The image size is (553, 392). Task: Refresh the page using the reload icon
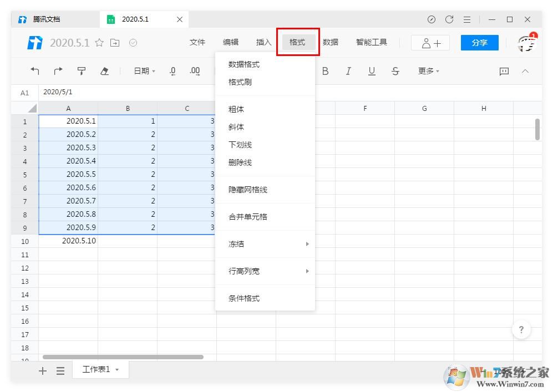pyautogui.click(x=449, y=19)
